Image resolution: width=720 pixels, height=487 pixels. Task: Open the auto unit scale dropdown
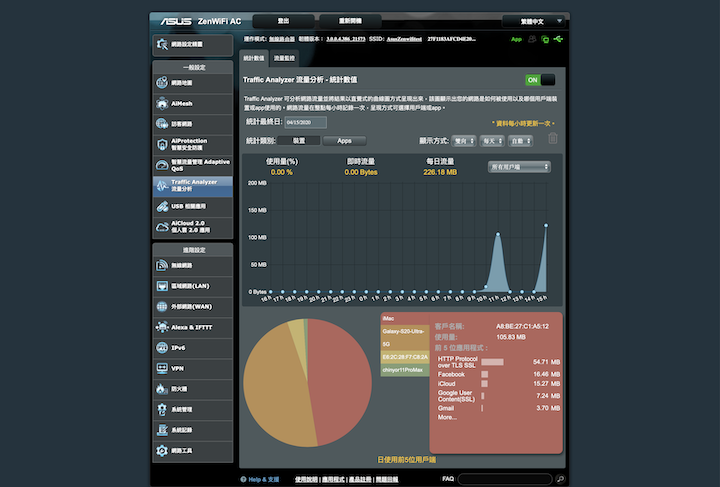(x=520, y=141)
